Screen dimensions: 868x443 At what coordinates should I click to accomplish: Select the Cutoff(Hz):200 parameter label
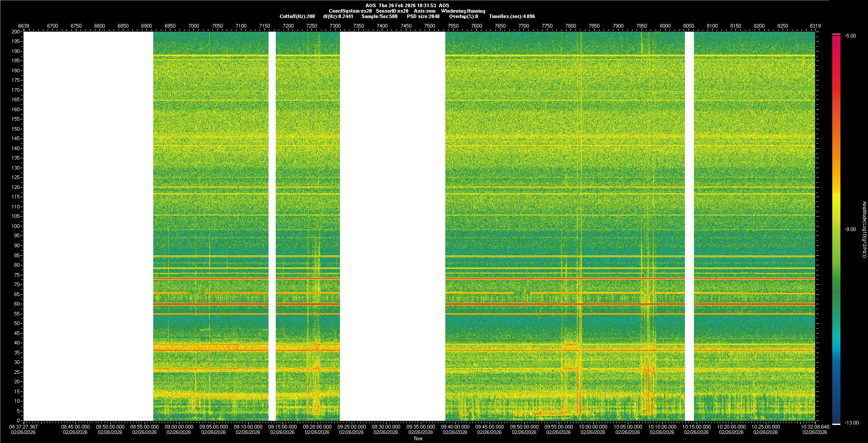tap(297, 16)
